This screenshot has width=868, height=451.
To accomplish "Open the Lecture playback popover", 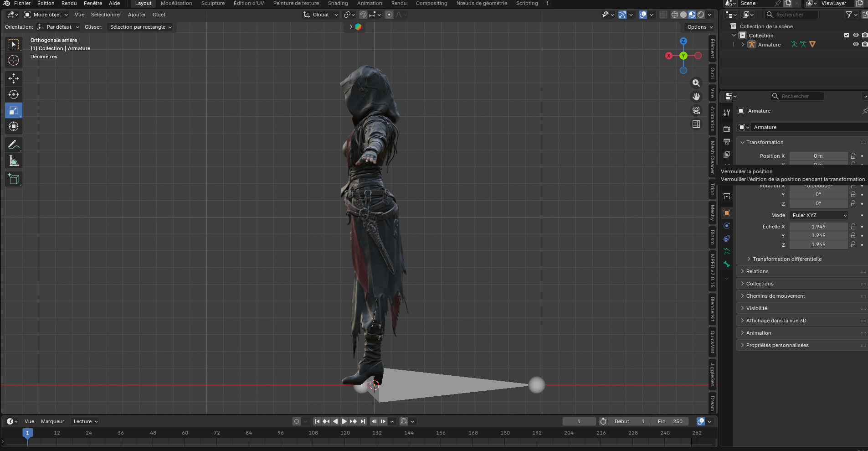I will click(86, 421).
